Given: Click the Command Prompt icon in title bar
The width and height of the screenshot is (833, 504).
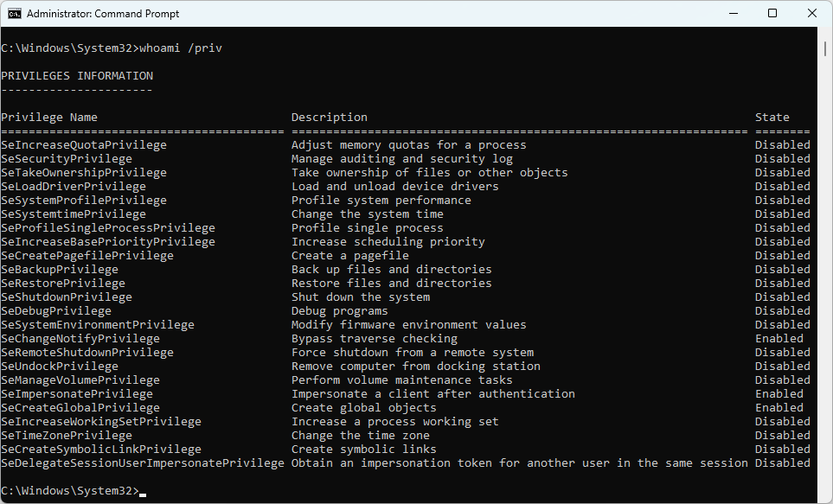Looking at the screenshot, I should tap(15, 14).
